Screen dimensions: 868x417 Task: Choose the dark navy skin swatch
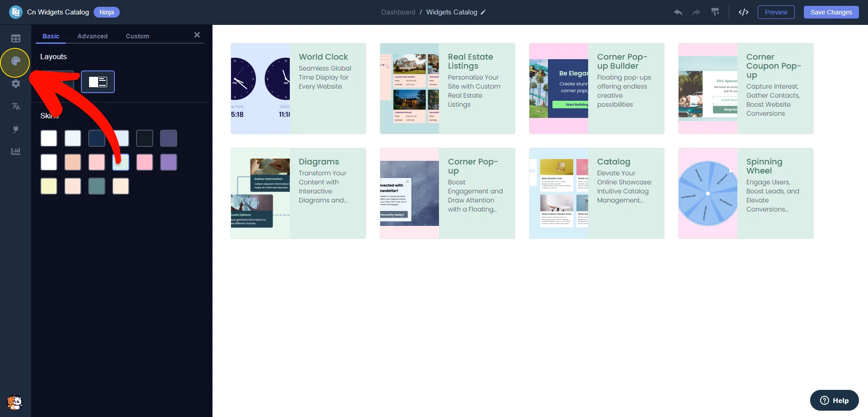pos(97,138)
